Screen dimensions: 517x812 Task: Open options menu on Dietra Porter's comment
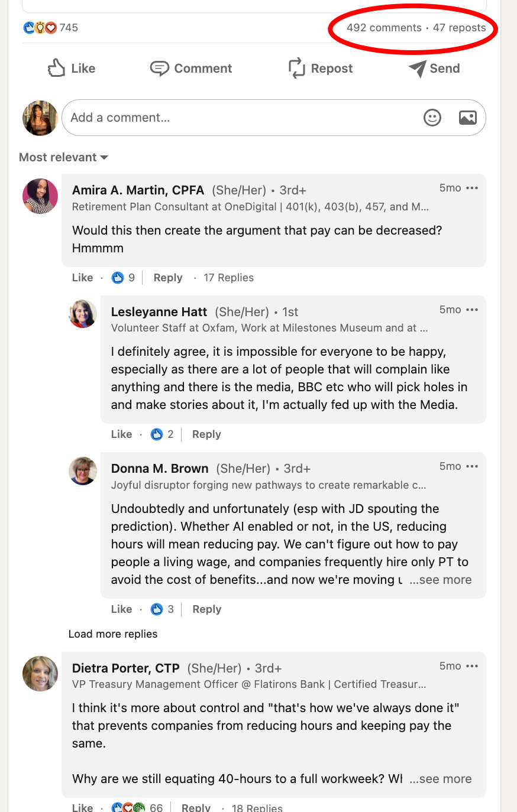click(x=472, y=667)
